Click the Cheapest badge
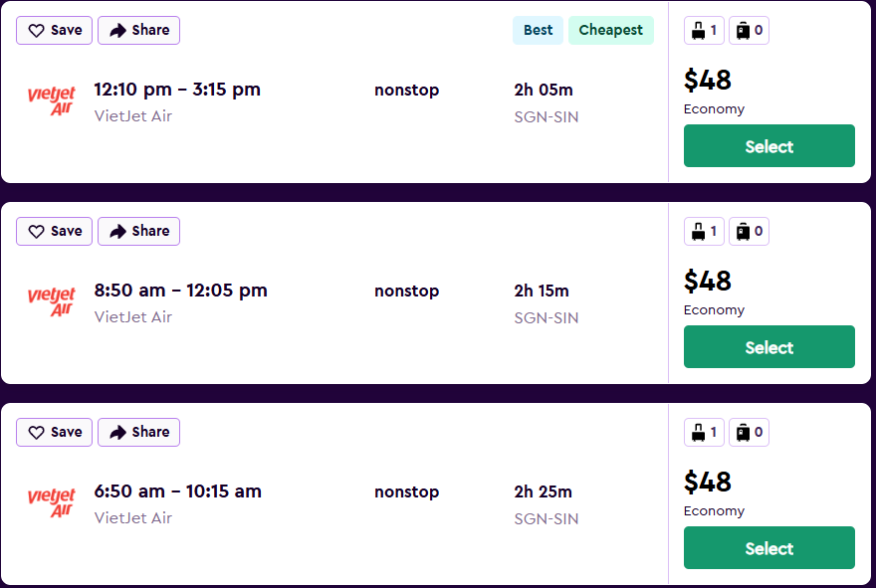 tap(610, 31)
